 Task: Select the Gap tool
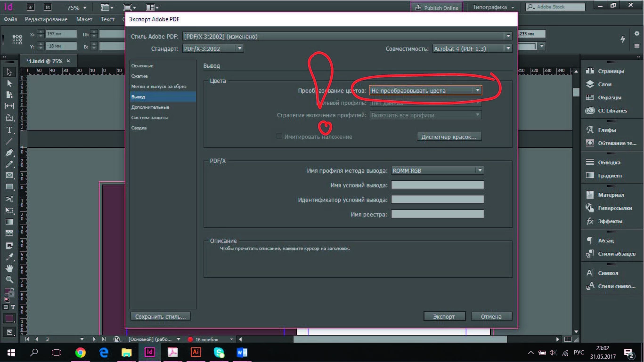pyautogui.click(x=9, y=106)
